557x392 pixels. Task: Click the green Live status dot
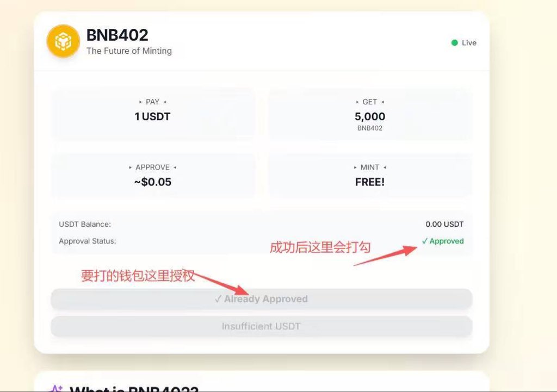coord(454,43)
